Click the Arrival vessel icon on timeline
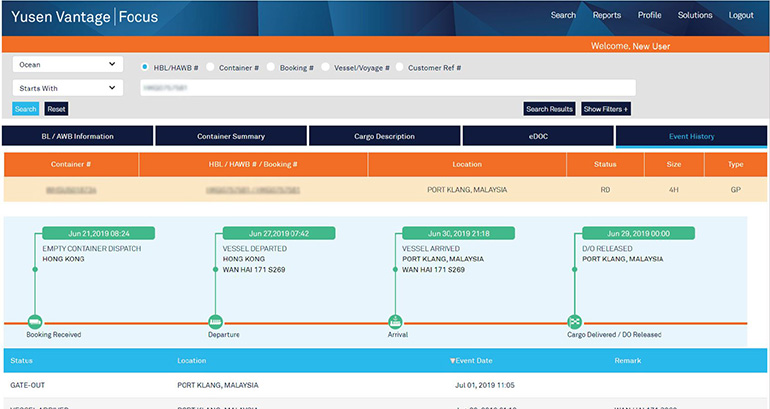 [395, 322]
